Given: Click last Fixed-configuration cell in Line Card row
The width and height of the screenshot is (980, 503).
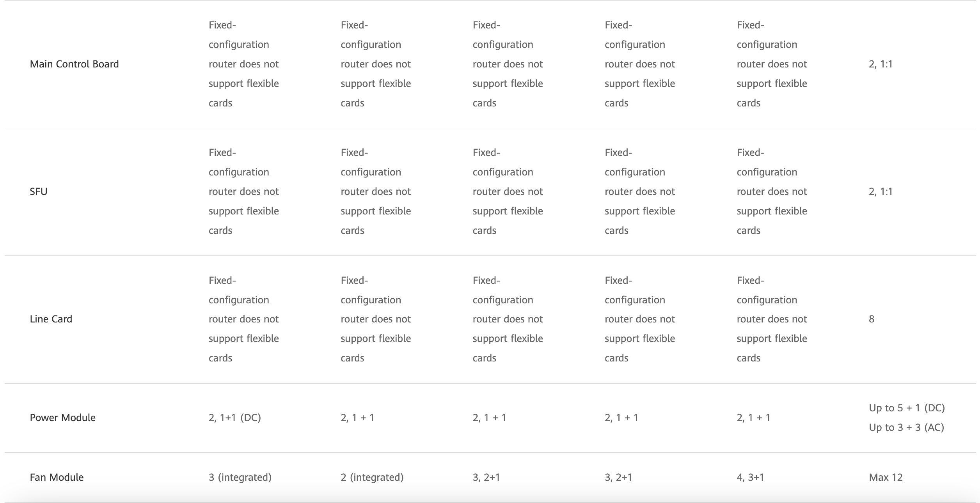Looking at the screenshot, I should pyautogui.click(x=772, y=319).
